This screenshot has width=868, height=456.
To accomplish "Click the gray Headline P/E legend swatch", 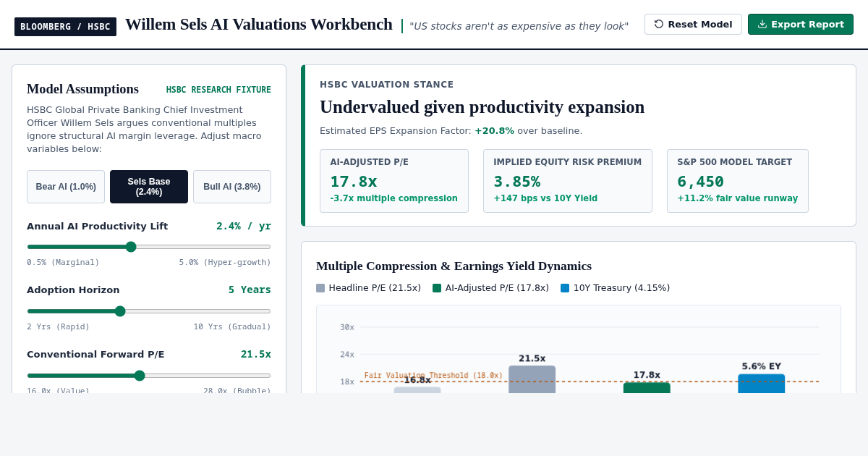I will (x=320, y=288).
